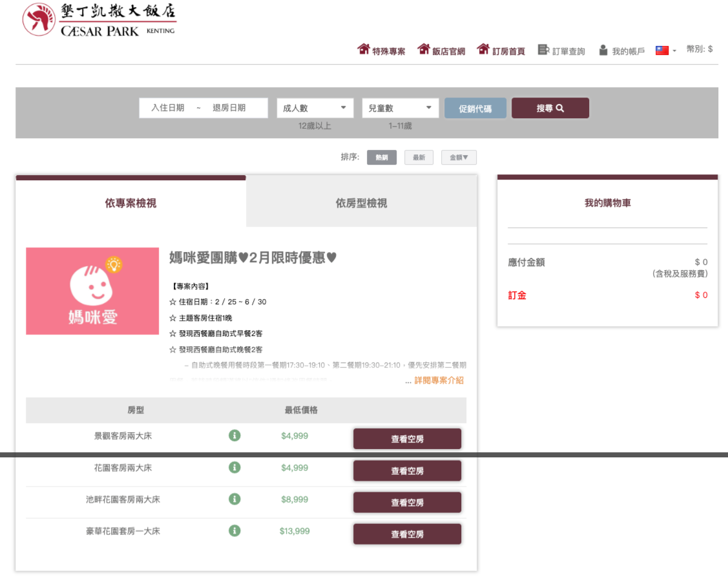Screen dimensions: 728x584
Task: Expand the 成人數 dropdown
Action: (x=315, y=108)
